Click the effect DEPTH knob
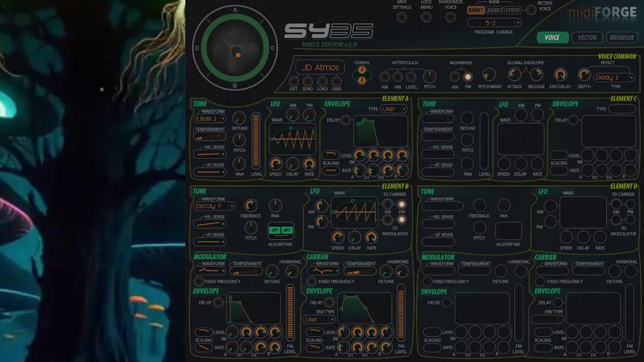Viewport: 644px width, 362px height. pyautogui.click(x=584, y=75)
